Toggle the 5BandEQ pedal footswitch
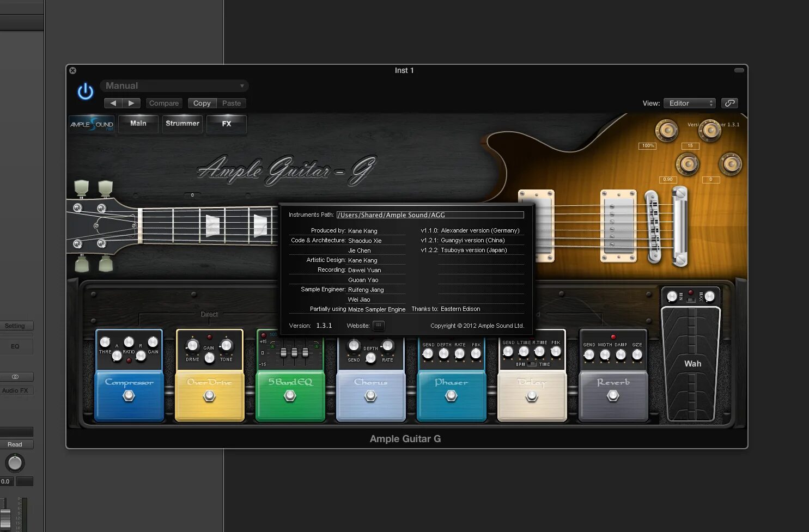Image resolution: width=809 pixels, height=532 pixels. (x=290, y=396)
